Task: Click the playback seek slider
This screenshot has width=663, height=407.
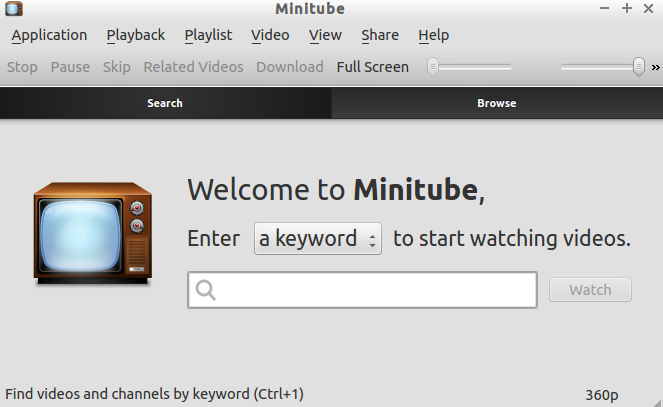Action: point(469,67)
